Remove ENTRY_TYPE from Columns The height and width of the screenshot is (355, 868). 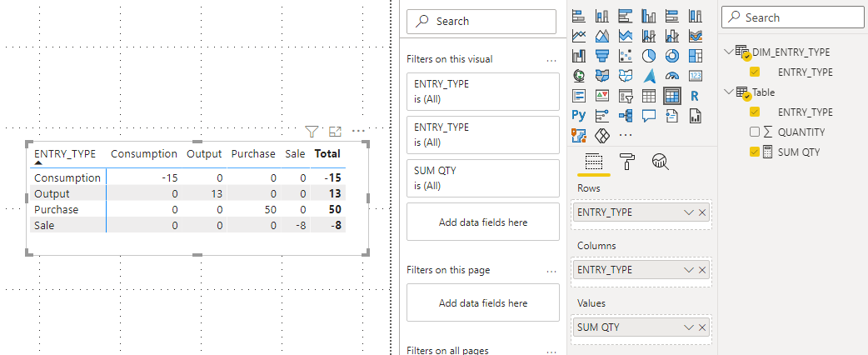pos(702,270)
